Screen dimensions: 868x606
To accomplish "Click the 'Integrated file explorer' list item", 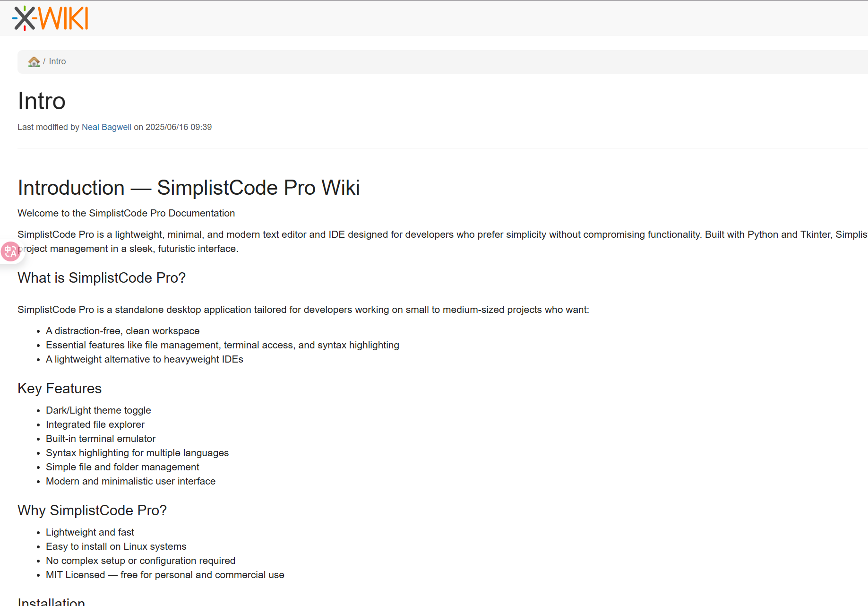I will tap(95, 424).
